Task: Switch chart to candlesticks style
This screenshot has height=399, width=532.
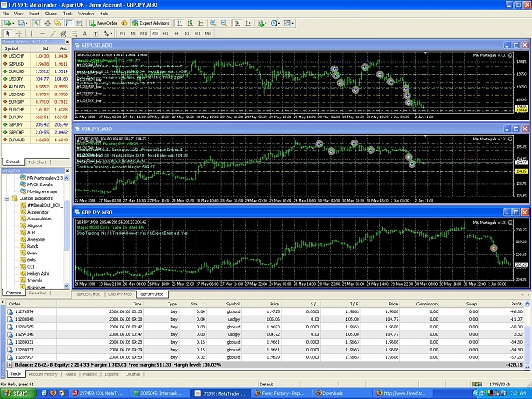Action: click(191, 23)
